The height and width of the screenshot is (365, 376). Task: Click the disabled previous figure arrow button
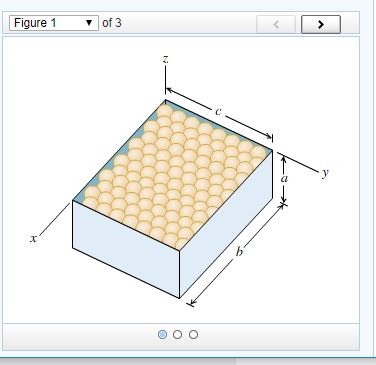(x=276, y=24)
